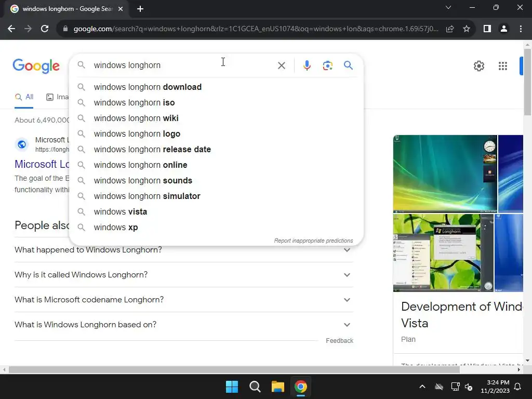Click in the windows longhorn search field
532x399 pixels.
point(183,65)
